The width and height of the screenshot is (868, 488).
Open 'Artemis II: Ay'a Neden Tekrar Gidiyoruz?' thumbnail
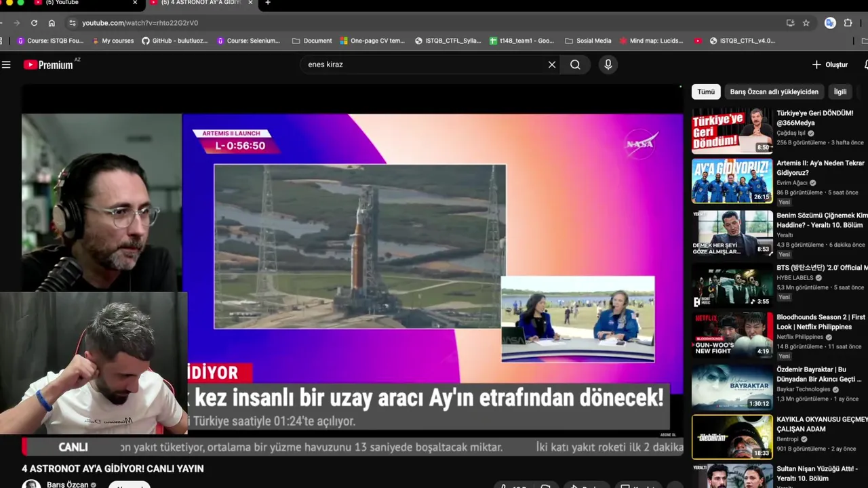coord(732,181)
